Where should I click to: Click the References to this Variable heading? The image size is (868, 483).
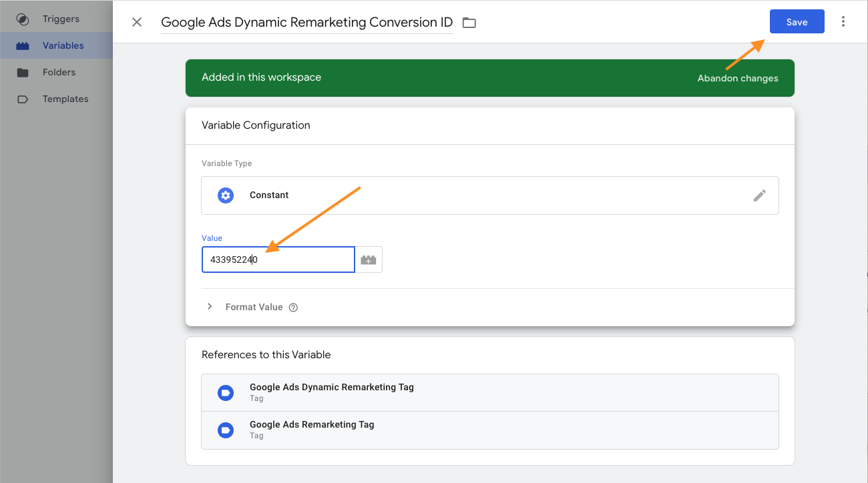pyautogui.click(x=266, y=354)
